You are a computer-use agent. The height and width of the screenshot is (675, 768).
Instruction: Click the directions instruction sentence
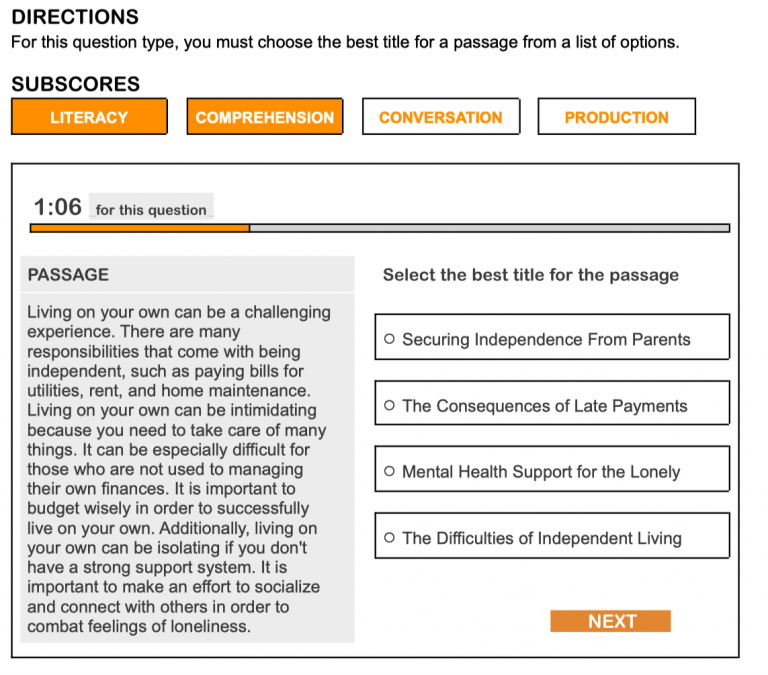coord(344,43)
